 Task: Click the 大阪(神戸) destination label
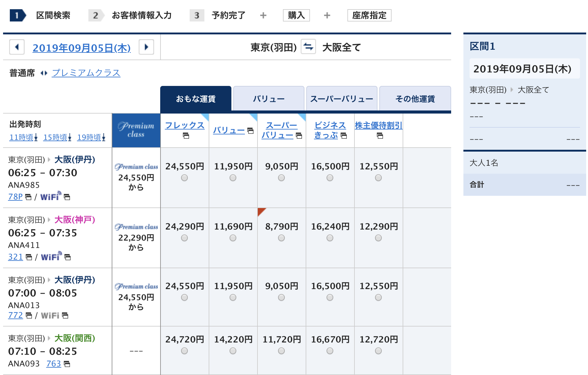pyautogui.click(x=75, y=220)
